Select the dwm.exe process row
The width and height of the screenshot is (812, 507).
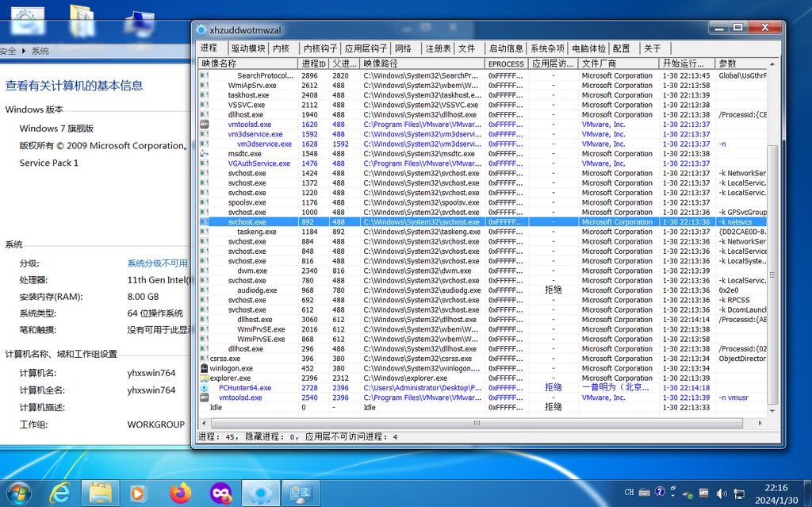(x=483, y=271)
